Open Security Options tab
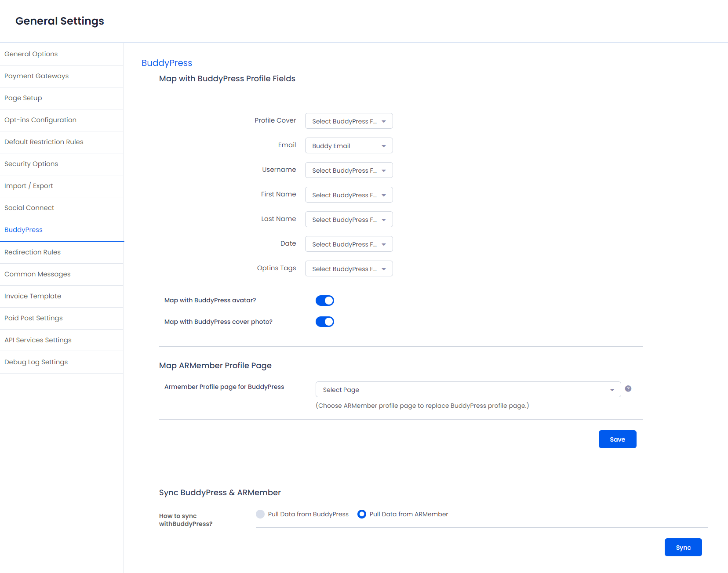The width and height of the screenshot is (728, 573). (62, 164)
